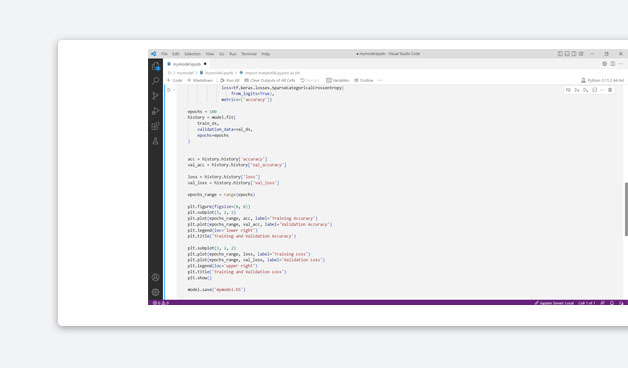Run cell by line in cell toolbar
Image resolution: width=628 pixels, height=368 pixels.
(x=568, y=90)
